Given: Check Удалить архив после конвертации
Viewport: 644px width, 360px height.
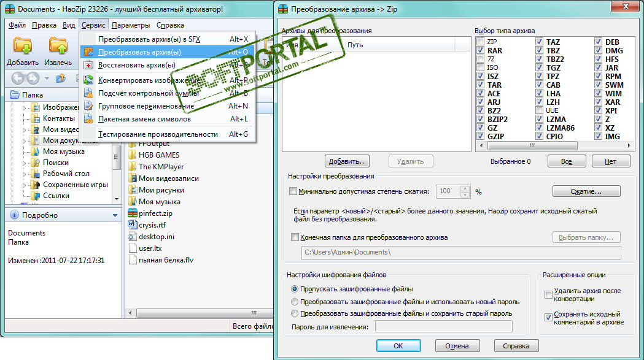Looking at the screenshot, I should (x=548, y=295).
